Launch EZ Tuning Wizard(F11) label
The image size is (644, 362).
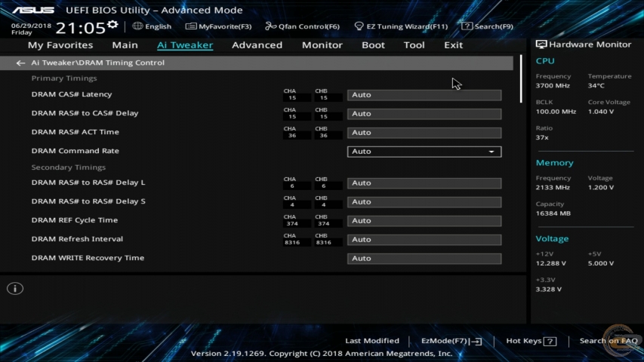pos(407,26)
